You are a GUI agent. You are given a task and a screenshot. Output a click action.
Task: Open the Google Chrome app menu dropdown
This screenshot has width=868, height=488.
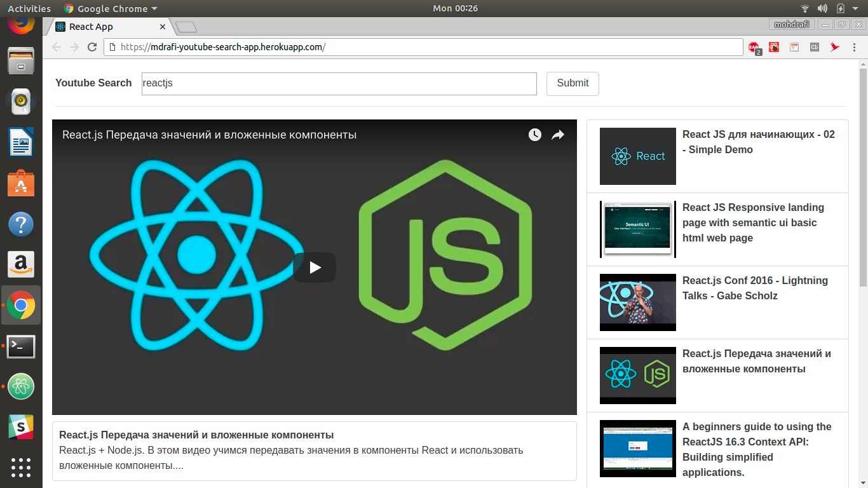pyautogui.click(x=111, y=8)
